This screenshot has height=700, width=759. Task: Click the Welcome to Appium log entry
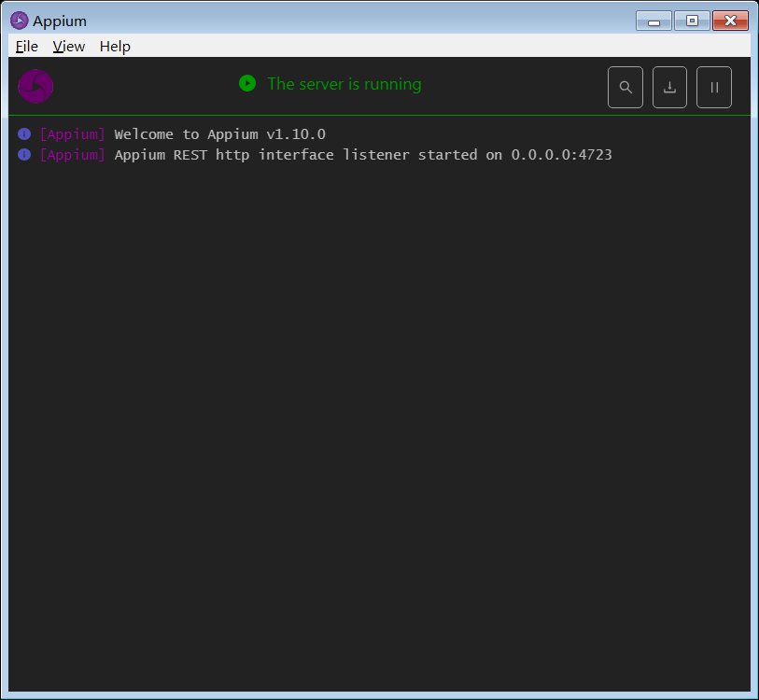pos(218,133)
